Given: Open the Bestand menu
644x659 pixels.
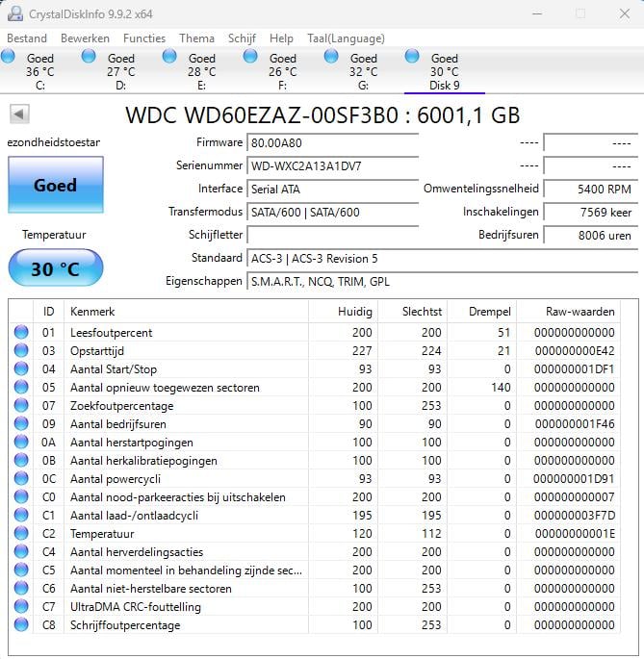Looking at the screenshot, I should (27, 38).
